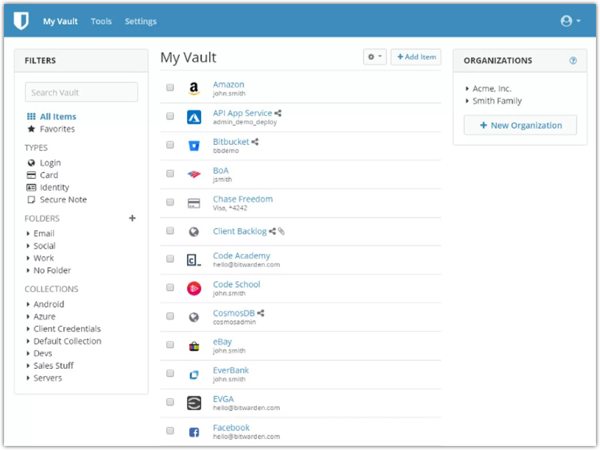Viewport: 600px width, 450px height.
Task: Tick the Client Backlog checkbox
Action: [170, 230]
